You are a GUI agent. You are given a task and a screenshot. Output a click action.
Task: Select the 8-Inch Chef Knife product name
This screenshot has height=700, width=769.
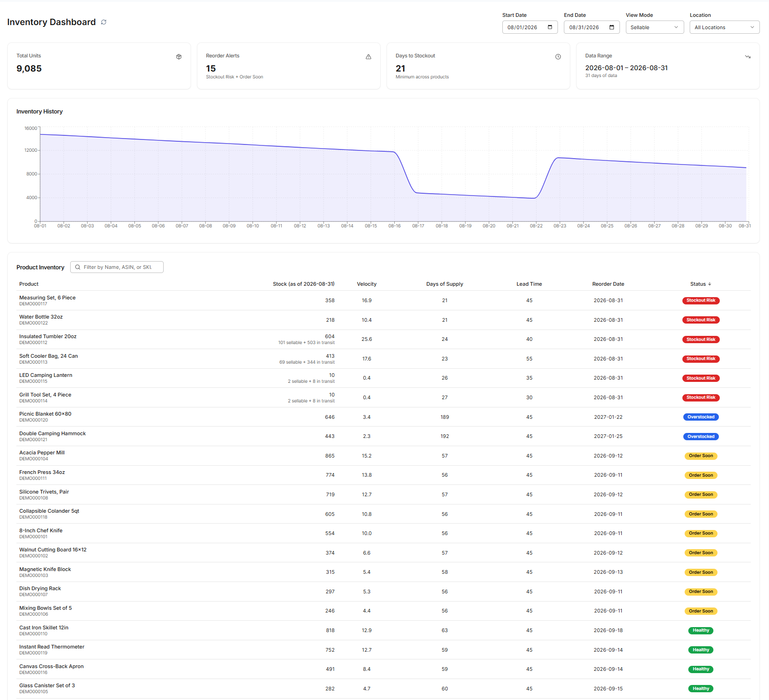tap(41, 530)
